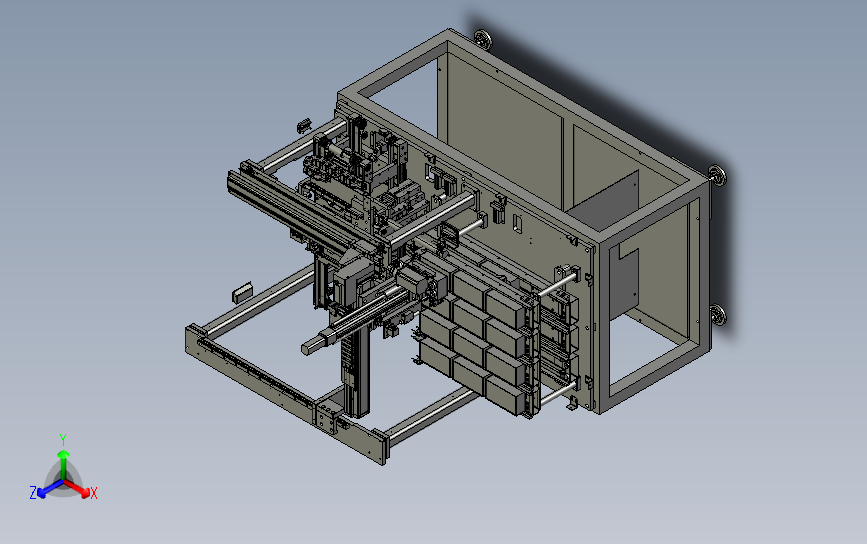Select the large enclosure frame of the model
Screen dimensions: 867x544
tap(523, 221)
